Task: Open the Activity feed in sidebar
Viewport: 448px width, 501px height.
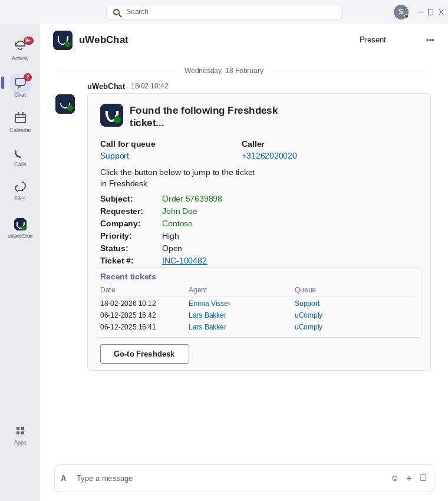Action: point(20,48)
